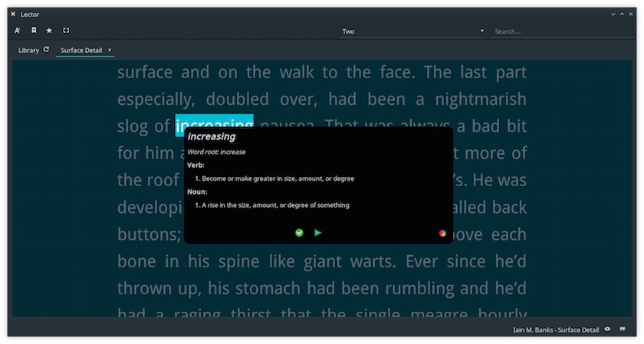
Task: Open the multicolor circle in definition popup
Action: click(442, 232)
